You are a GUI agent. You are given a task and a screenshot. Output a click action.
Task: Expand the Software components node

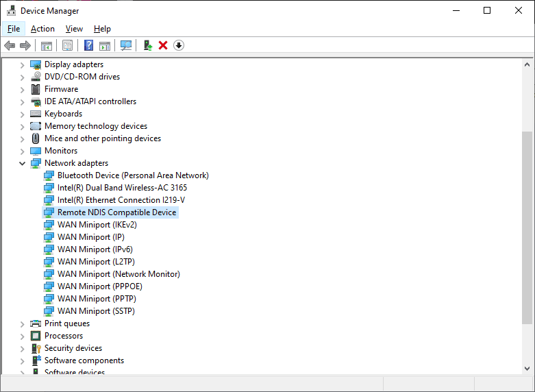pyautogui.click(x=22, y=360)
